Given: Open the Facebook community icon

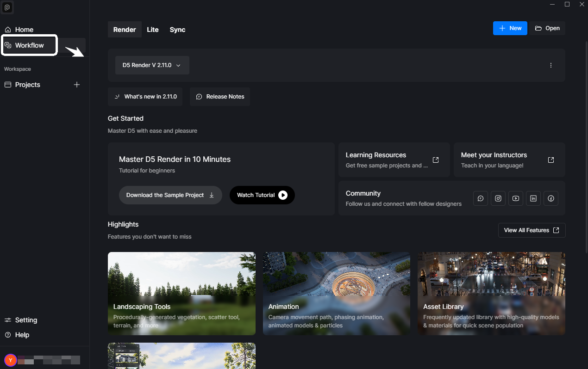Looking at the screenshot, I should pyautogui.click(x=551, y=198).
